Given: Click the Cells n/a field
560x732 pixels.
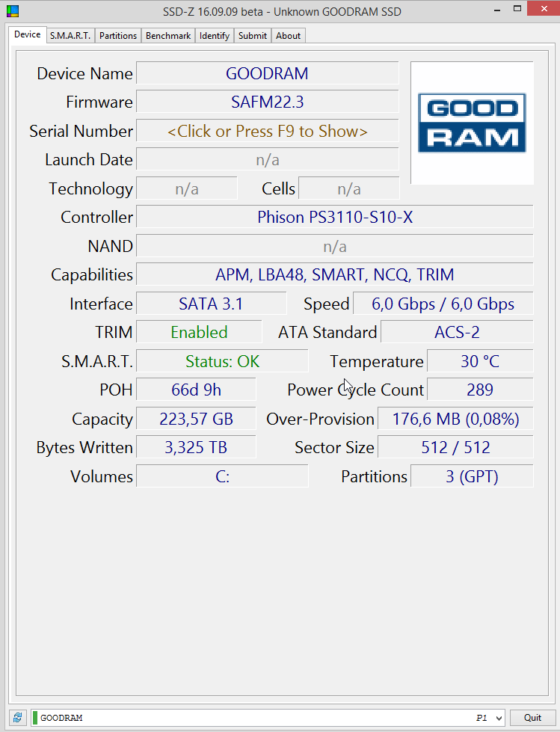Looking at the screenshot, I should click(x=349, y=188).
